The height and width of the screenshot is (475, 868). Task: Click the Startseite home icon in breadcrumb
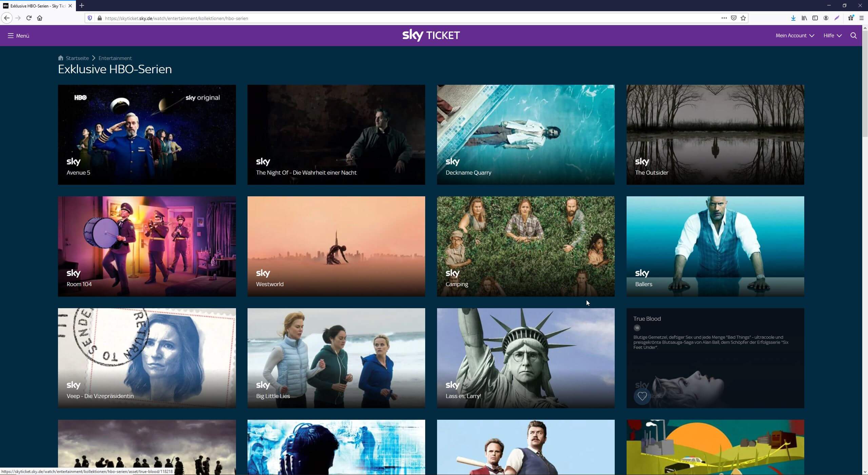[61, 58]
